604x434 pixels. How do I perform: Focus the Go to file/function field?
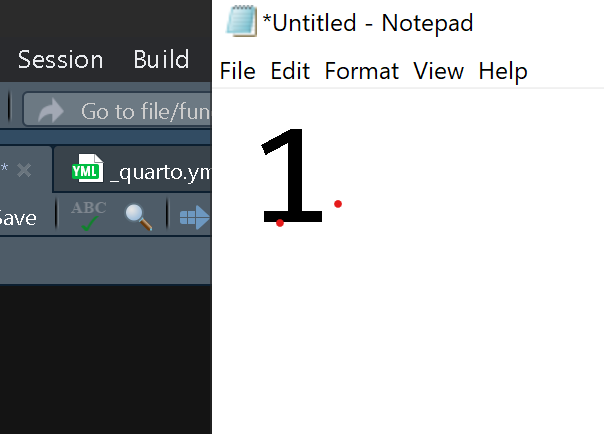[117, 109]
